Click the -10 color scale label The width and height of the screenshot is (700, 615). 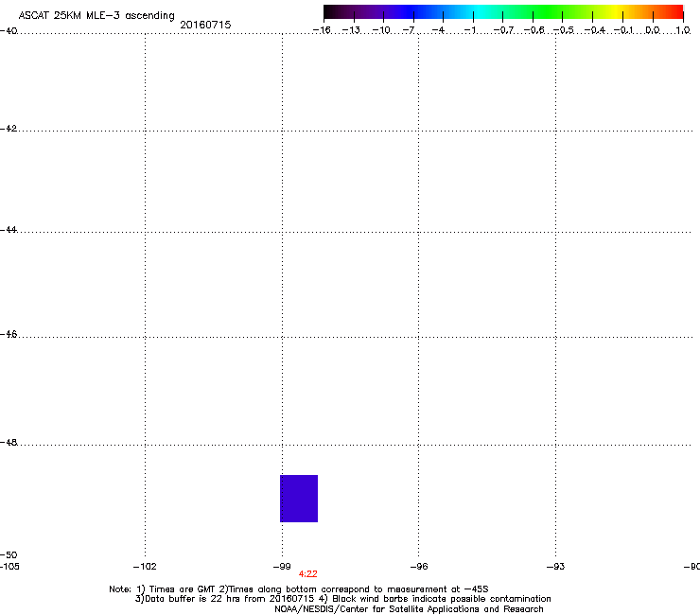tap(381, 30)
